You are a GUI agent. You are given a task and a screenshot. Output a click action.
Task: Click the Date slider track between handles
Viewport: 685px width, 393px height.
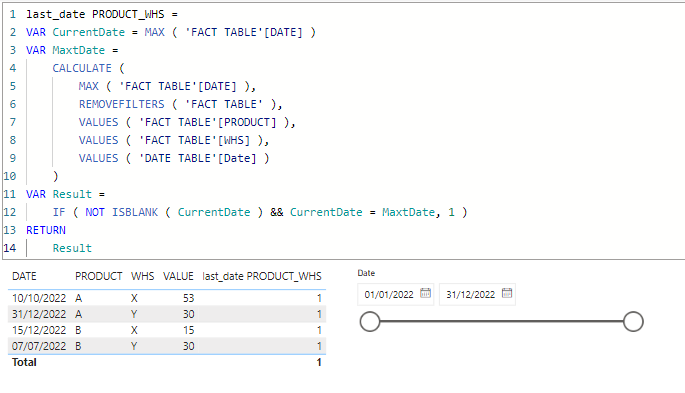pyautogui.click(x=502, y=321)
